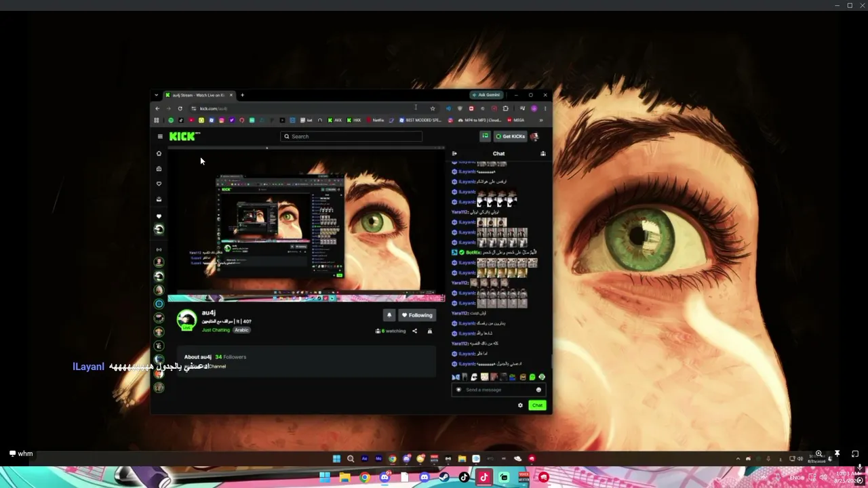Image resolution: width=868 pixels, height=488 pixels.
Task: Click the BotRix username in chat
Action: click(473, 253)
